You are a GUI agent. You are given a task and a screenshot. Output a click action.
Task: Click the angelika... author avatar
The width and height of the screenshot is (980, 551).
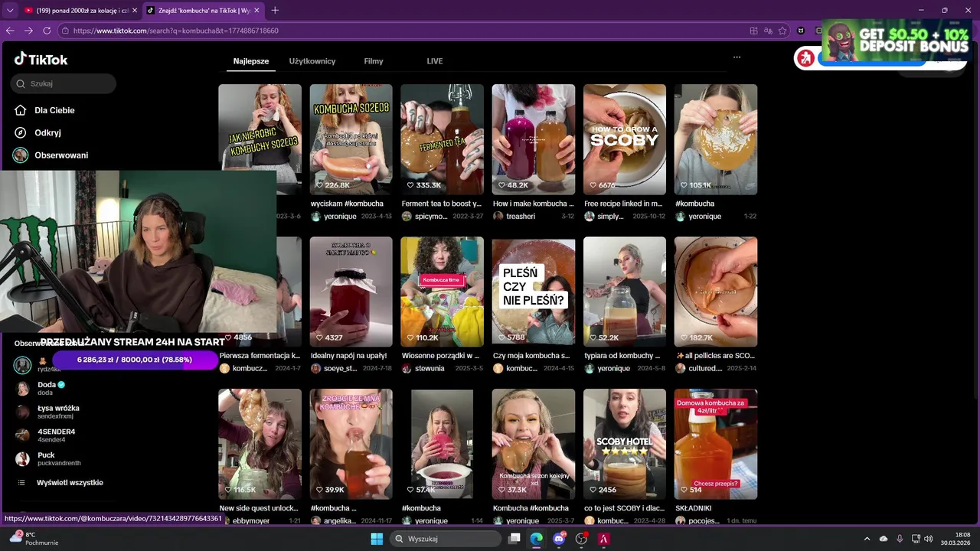pos(315,520)
